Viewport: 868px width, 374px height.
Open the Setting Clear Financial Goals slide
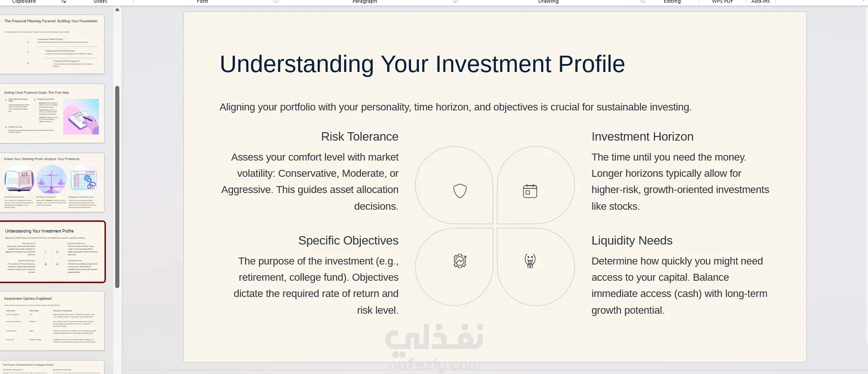(x=52, y=114)
